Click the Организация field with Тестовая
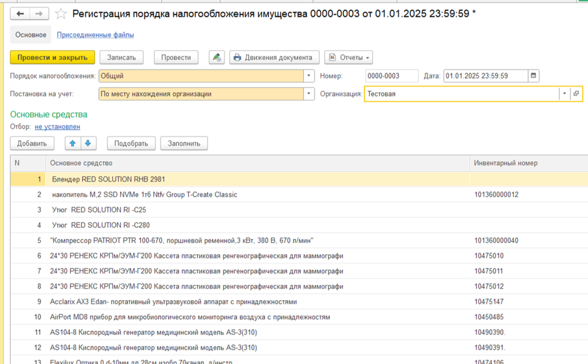Image resolution: width=588 pixels, height=364 pixels. point(462,94)
